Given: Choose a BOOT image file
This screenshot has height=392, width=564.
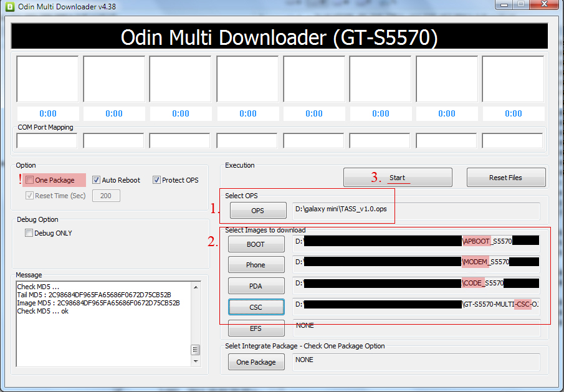Looking at the screenshot, I should (x=256, y=244).
